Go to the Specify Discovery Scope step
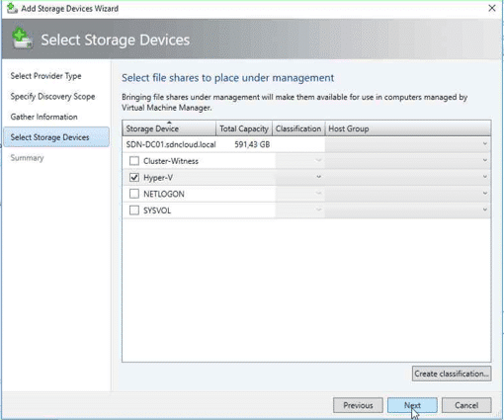Viewport: 504px width, 420px height. point(52,96)
